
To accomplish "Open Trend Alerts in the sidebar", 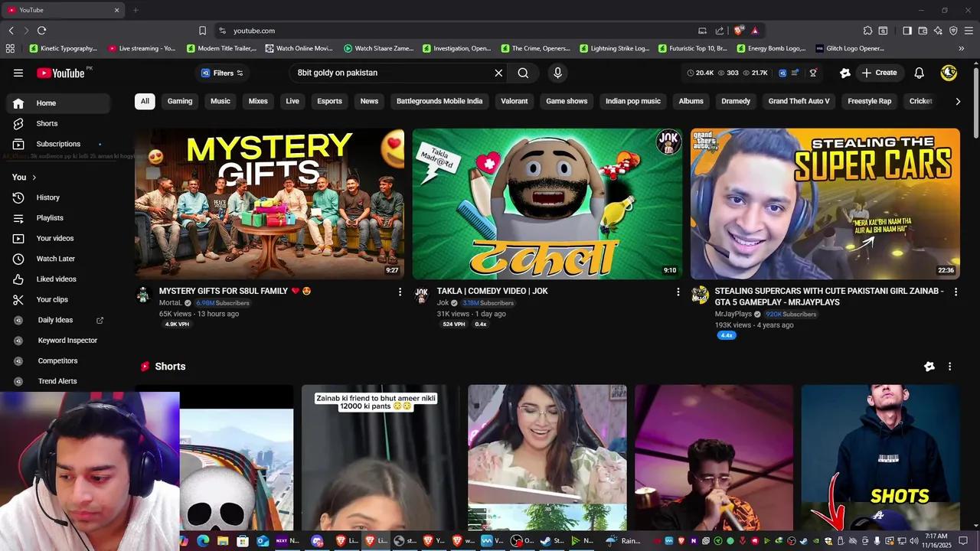I will click(58, 381).
